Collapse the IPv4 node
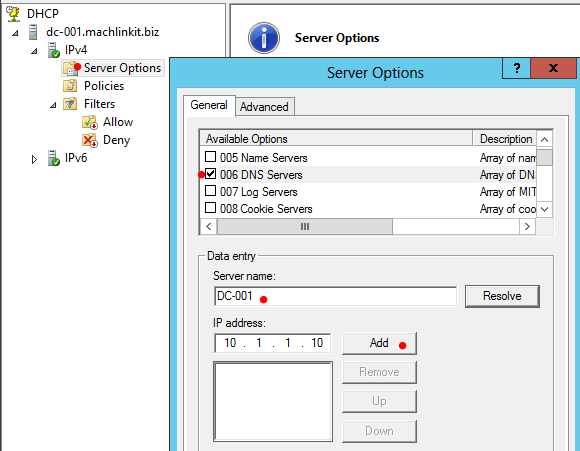The image size is (580, 451). 34,51
